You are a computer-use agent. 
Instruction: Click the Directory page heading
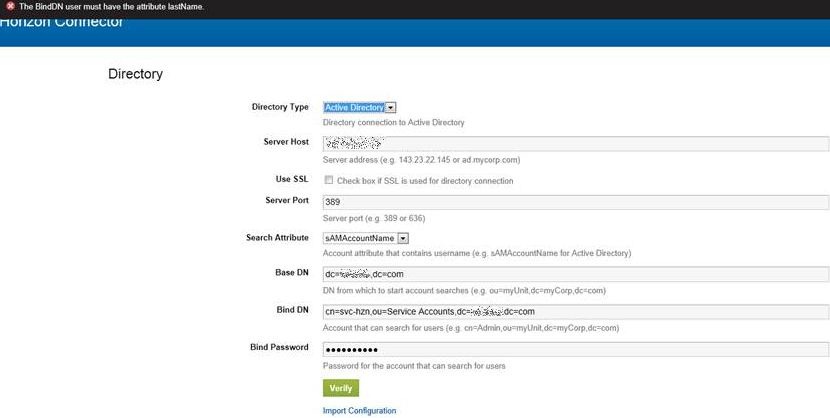[135, 74]
